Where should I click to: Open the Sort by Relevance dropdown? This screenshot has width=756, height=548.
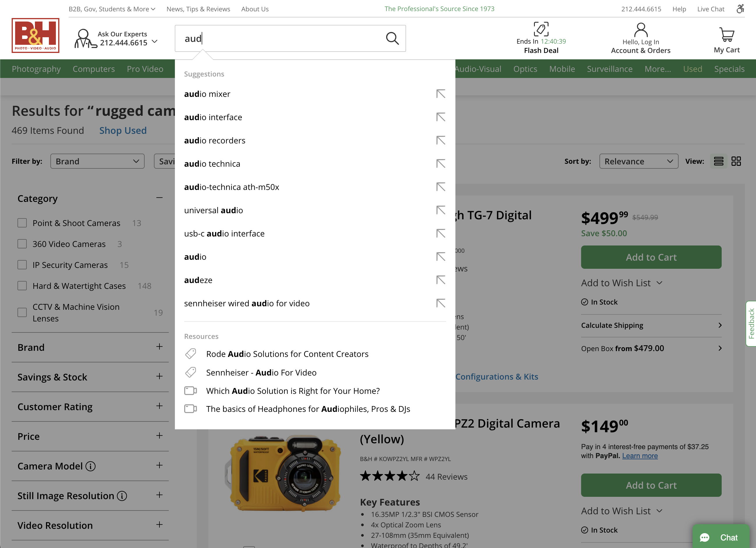pos(638,161)
